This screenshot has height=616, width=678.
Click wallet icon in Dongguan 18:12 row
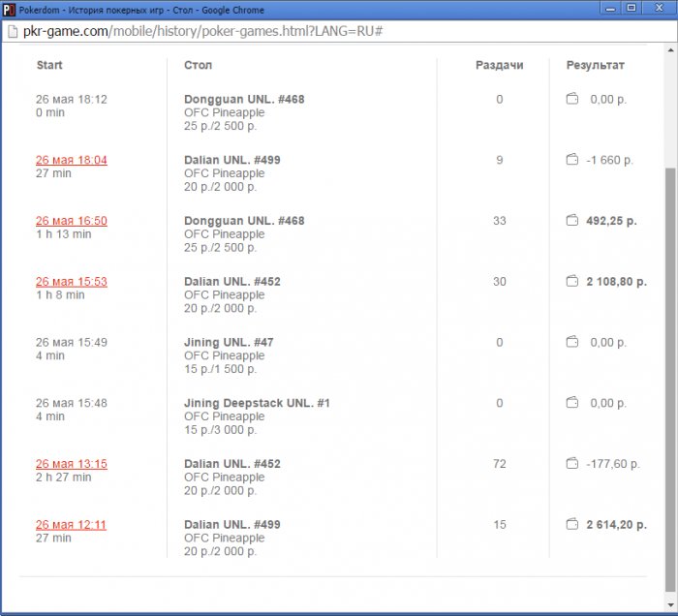tap(572, 99)
